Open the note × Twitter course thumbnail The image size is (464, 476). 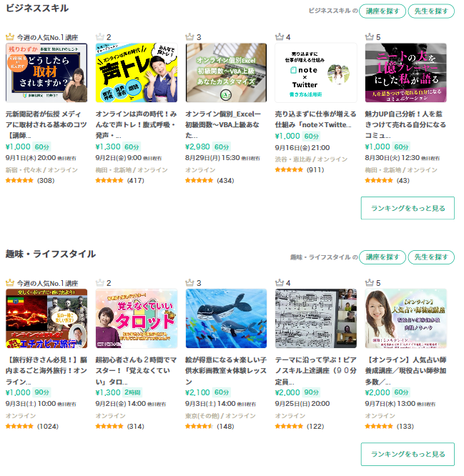(316, 73)
